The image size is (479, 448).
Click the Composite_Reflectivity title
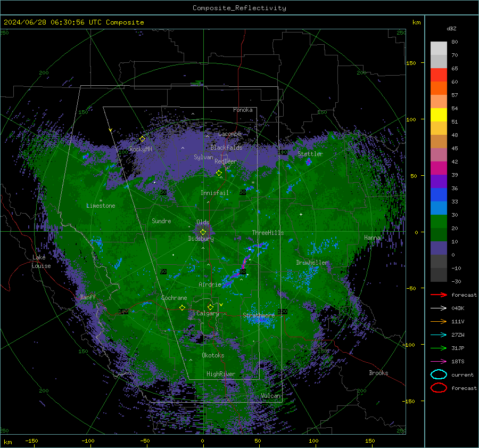(239, 8)
